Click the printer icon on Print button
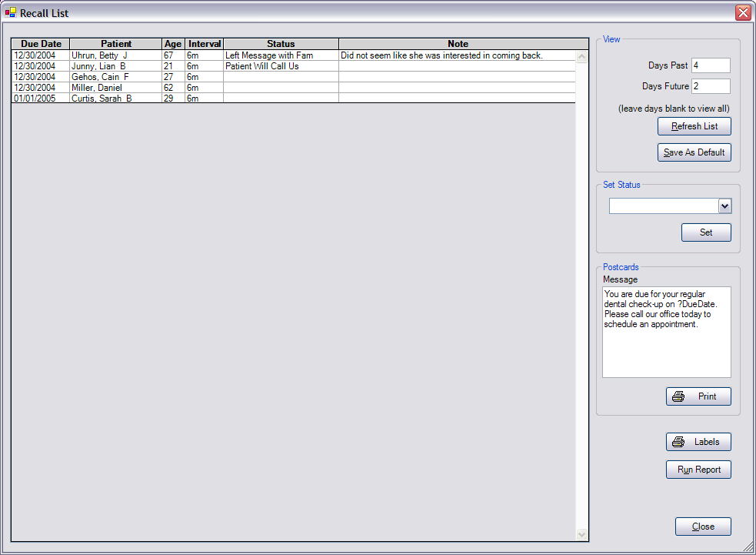756x555 pixels. (x=678, y=396)
